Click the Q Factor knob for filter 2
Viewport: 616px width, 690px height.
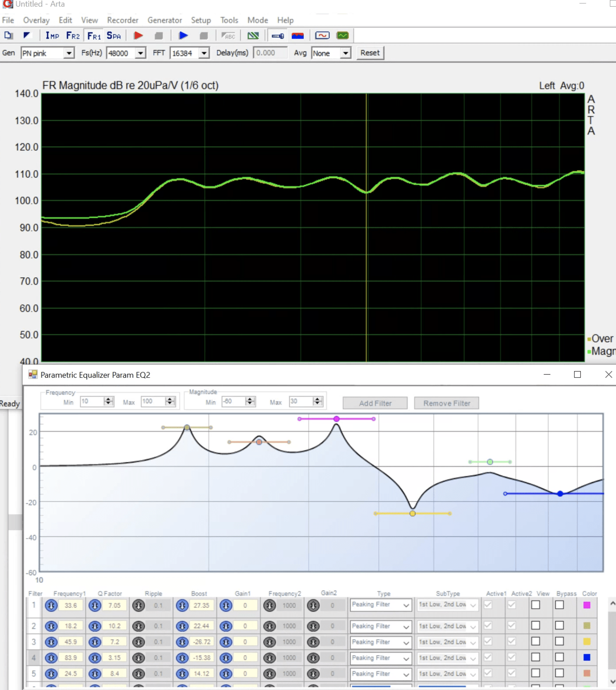(x=95, y=626)
